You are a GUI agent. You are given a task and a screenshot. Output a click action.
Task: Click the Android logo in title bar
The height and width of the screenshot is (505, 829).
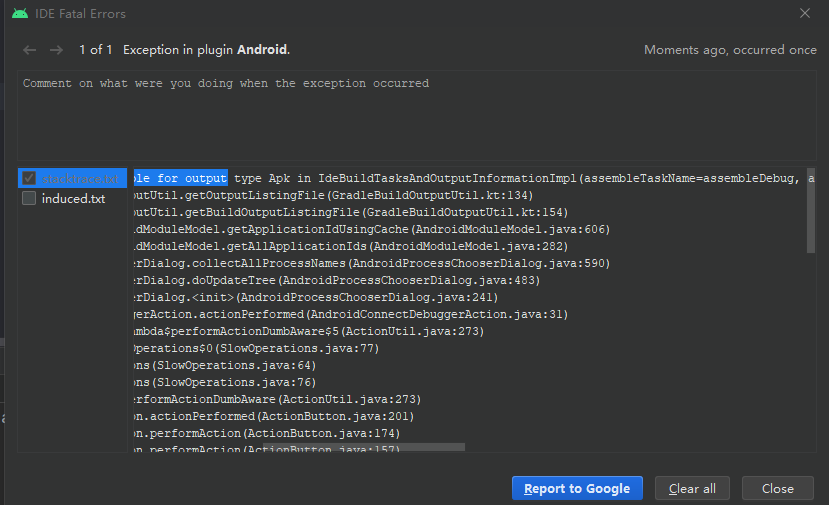(20, 14)
